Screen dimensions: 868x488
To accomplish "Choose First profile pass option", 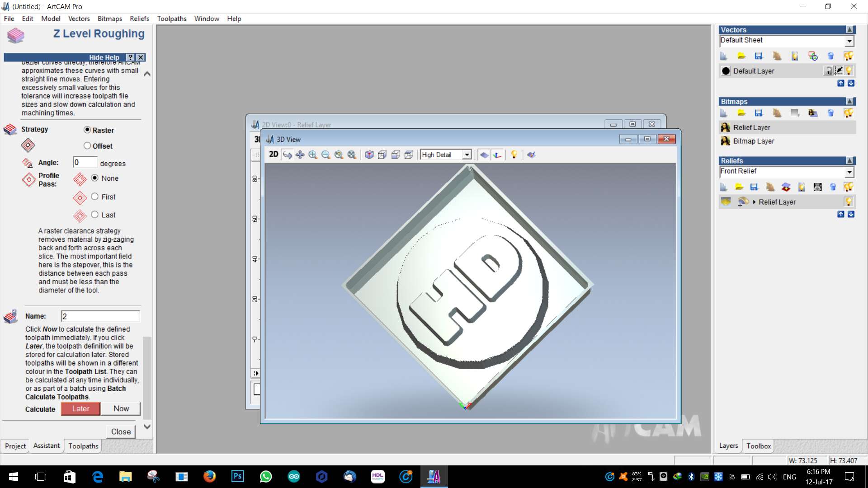I will pyautogui.click(x=94, y=197).
